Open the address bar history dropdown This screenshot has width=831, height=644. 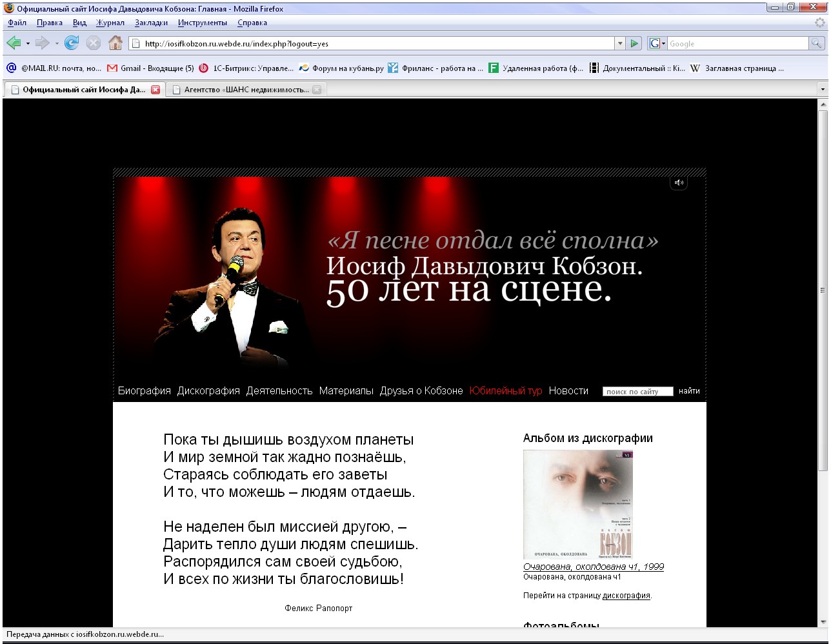pos(620,43)
